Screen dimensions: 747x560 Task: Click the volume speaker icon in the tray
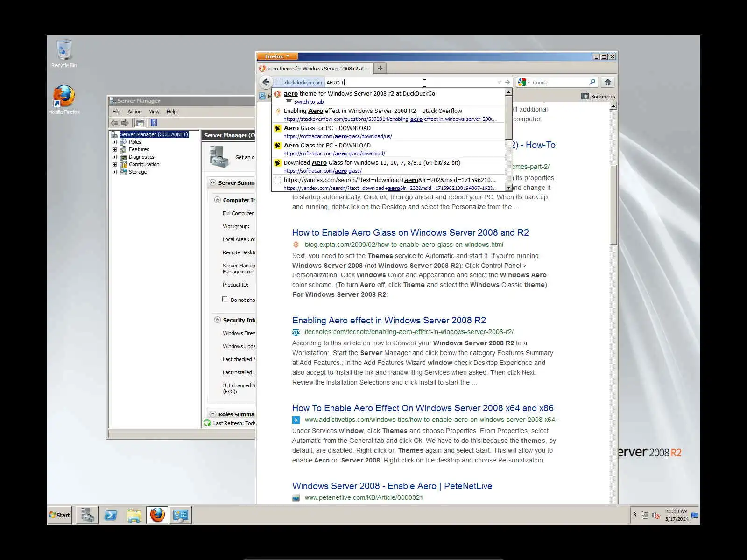655,515
